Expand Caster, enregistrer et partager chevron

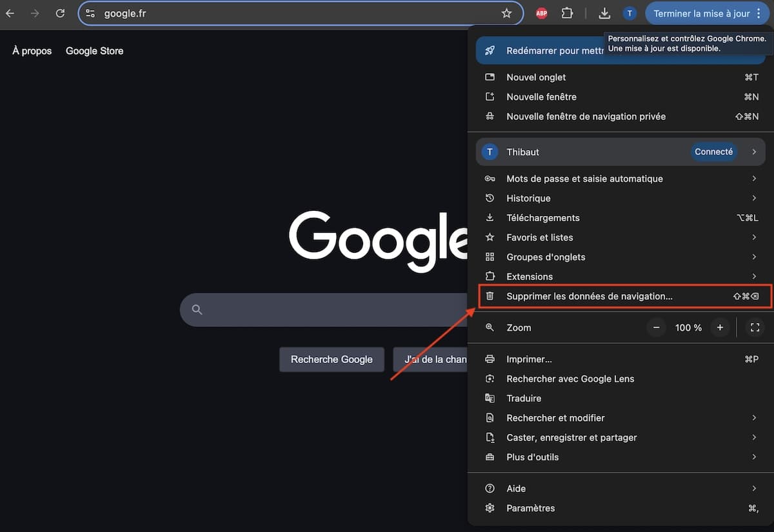click(x=754, y=437)
